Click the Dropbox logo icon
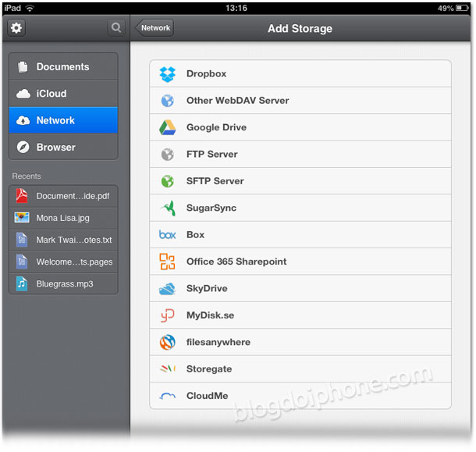This screenshot has height=452, width=476. click(168, 74)
